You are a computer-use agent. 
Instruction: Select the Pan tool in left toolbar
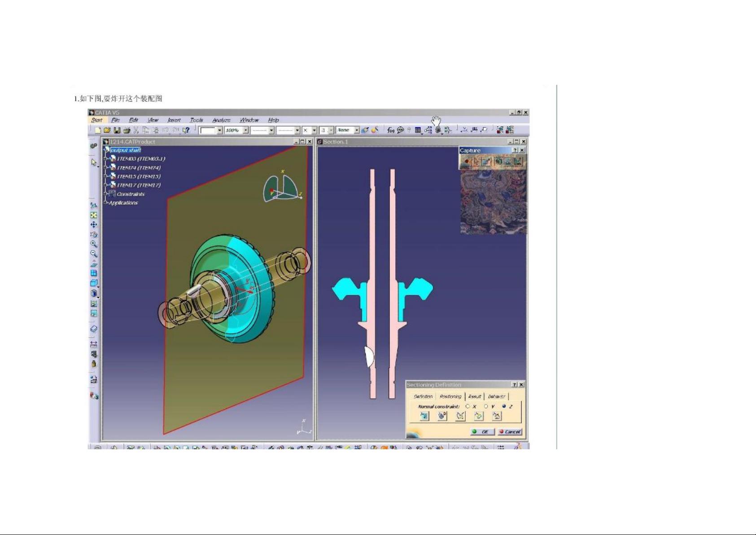93,225
